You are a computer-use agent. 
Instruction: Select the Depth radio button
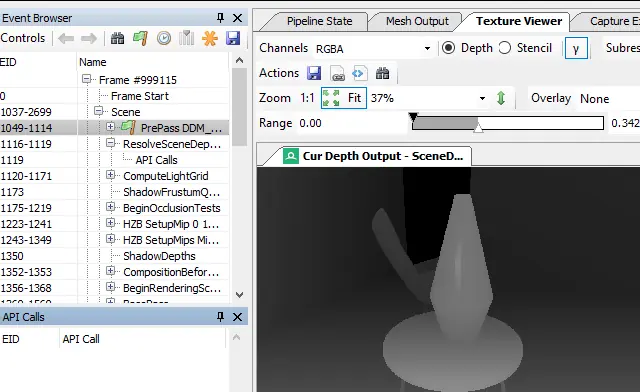point(448,48)
